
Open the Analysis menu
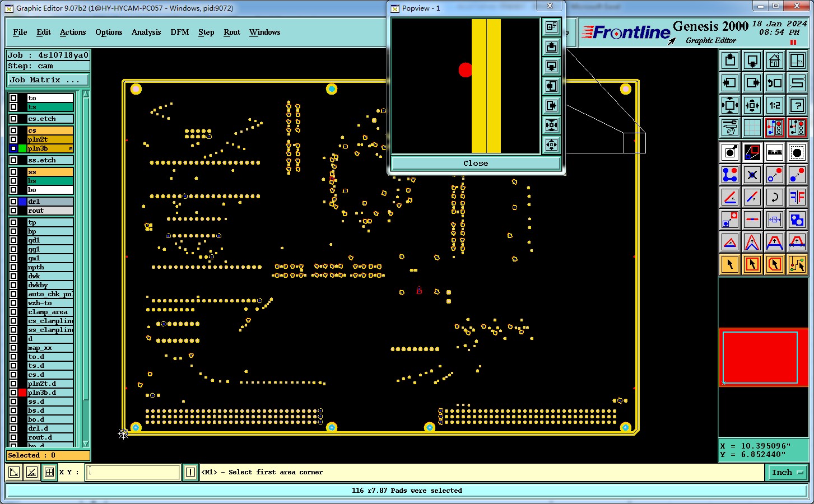coord(146,32)
